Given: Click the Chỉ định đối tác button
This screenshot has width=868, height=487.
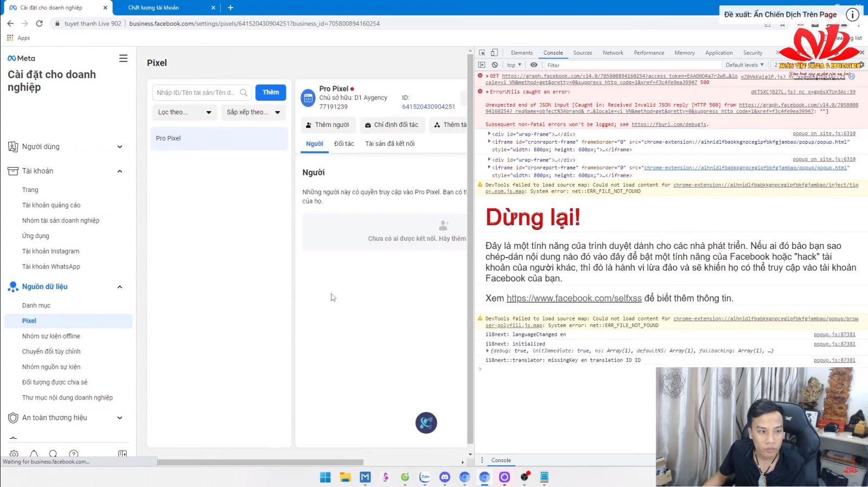Looking at the screenshot, I should (x=392, y=125).
